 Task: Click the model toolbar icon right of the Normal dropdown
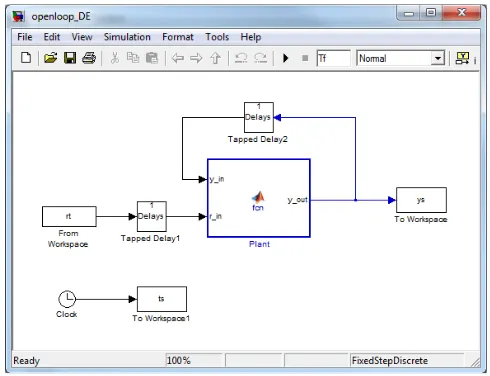pyautogui.click(x=462, y=58)
